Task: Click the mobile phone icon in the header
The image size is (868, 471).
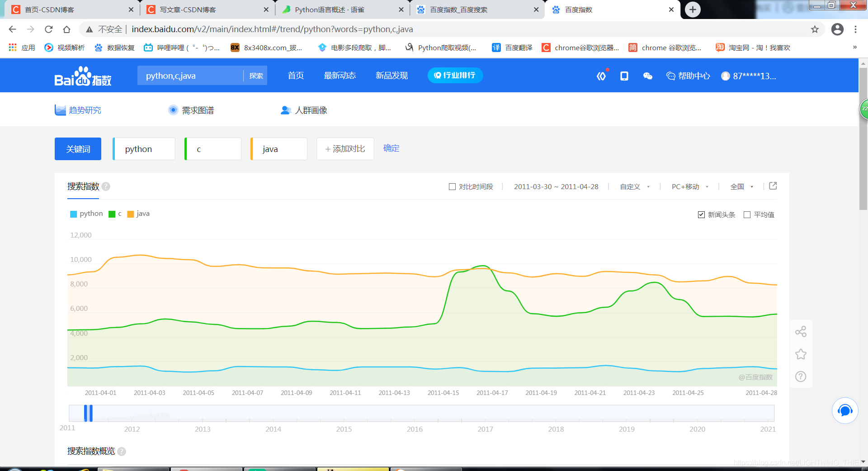Action: click(x=624, y=76)
